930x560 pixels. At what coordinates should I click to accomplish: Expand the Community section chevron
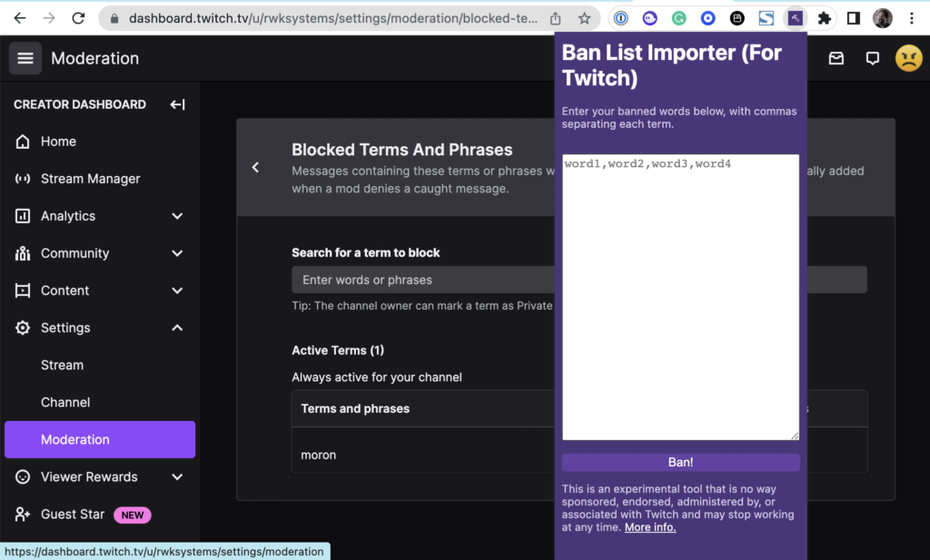(x=177, y=253)
